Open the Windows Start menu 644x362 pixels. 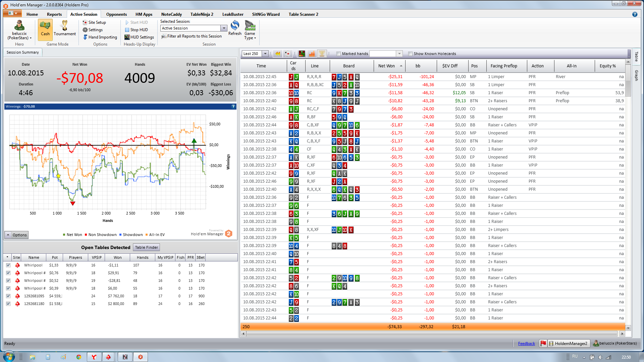(x=9, y=357)
